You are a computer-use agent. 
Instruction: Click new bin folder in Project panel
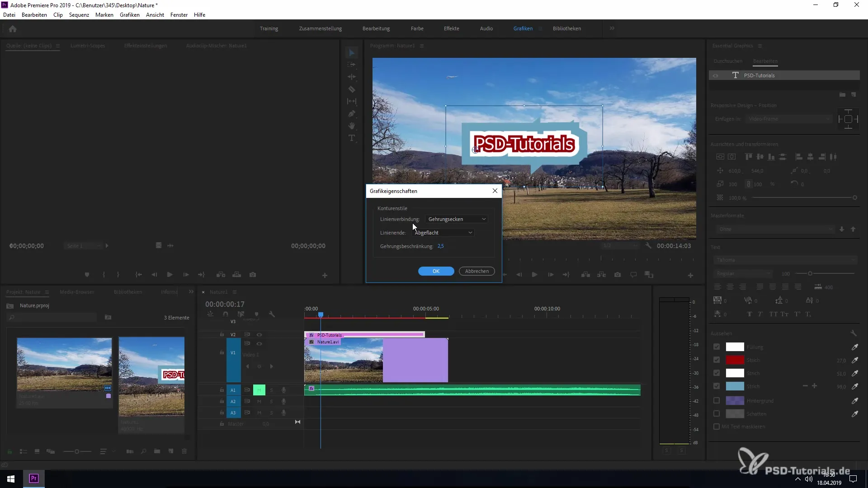(x=157, y=451)
